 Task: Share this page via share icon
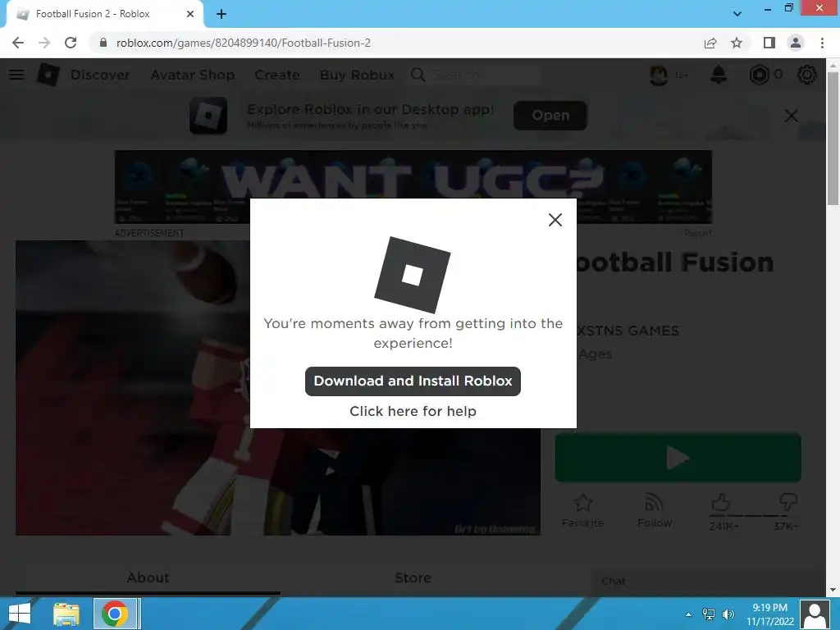(710, 43)
